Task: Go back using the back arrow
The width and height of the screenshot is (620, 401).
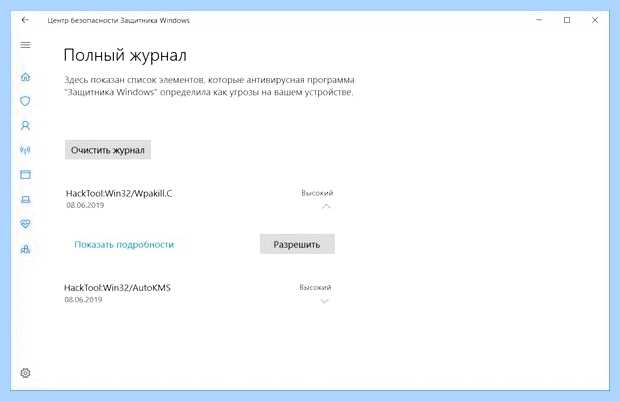Action: 25,20
